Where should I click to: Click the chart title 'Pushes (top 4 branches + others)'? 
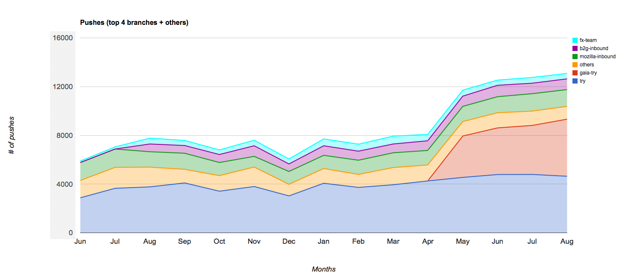pos(134,23)
